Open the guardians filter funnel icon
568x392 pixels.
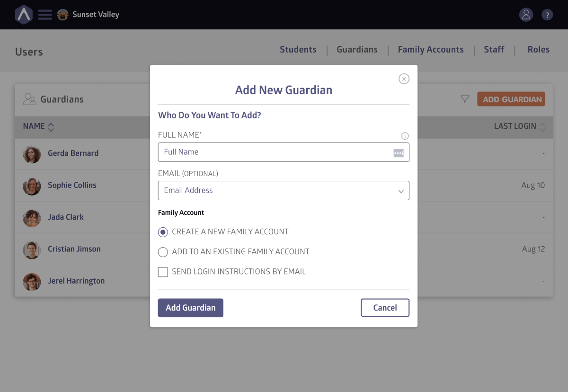click(x=465, y=99)
